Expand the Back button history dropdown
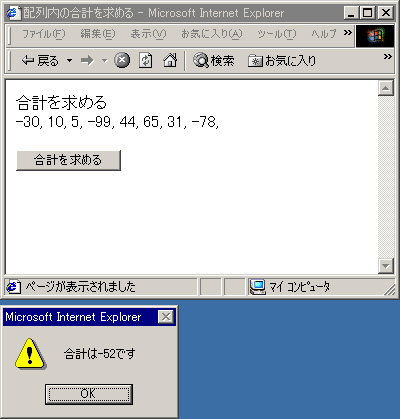The image size is (400, 419). coord(69,61)
